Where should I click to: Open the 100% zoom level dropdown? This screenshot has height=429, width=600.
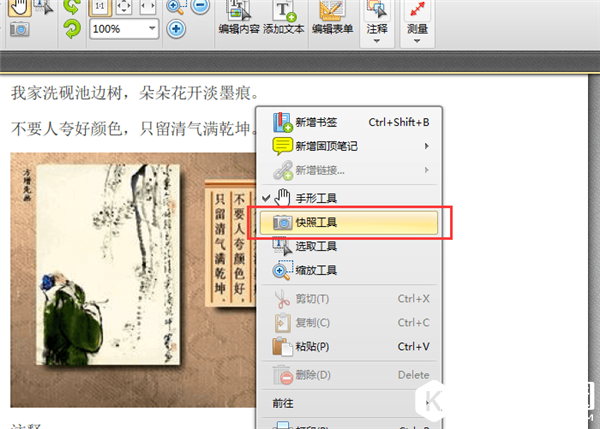coord(149,29)
